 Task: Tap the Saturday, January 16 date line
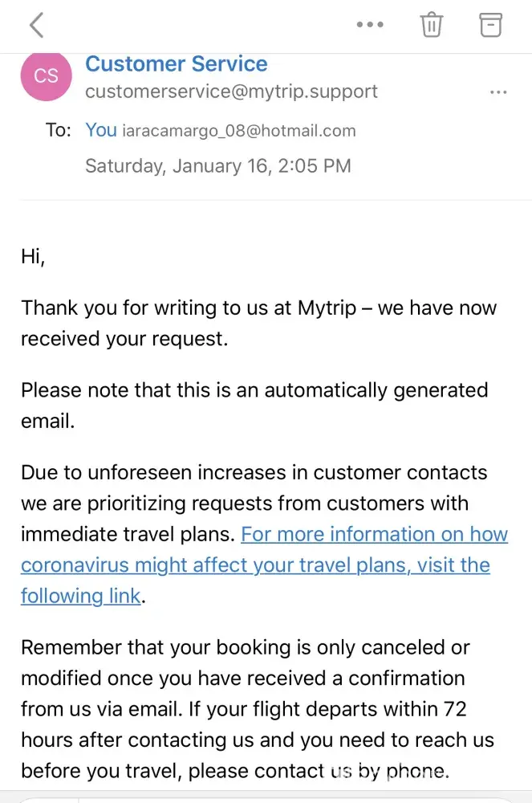point(218,166)
